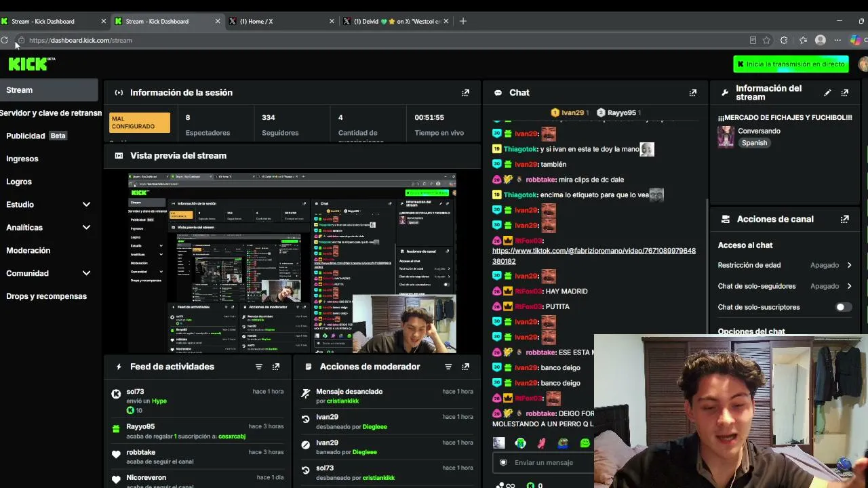Viewport: 868px width, 488px height.
Task: Expand the Comunidad sidebar section
Action: 48,273
